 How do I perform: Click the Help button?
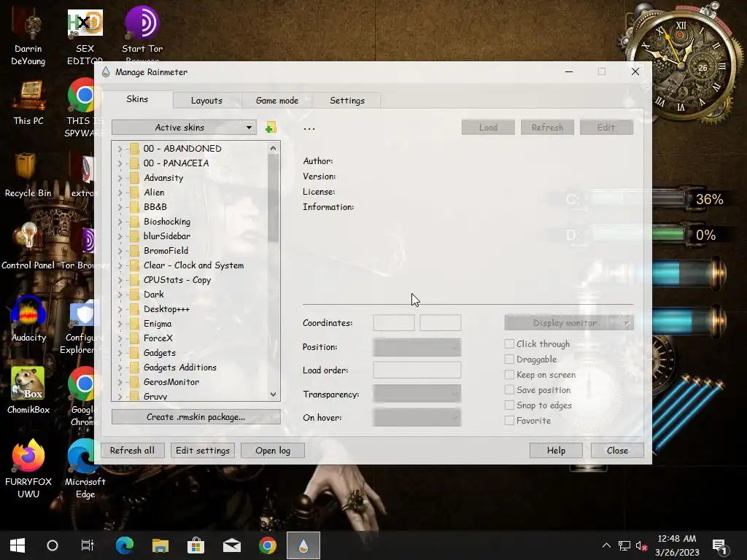click(556, 451)
